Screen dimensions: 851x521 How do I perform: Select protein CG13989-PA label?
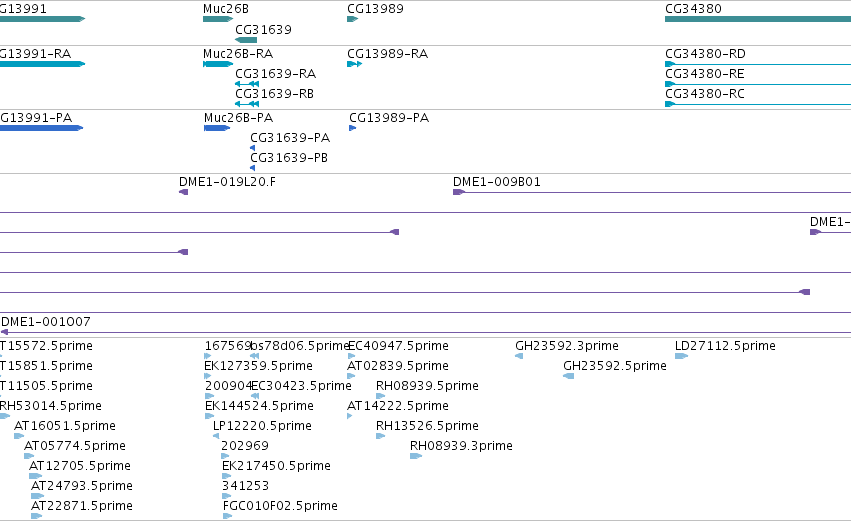389,118
